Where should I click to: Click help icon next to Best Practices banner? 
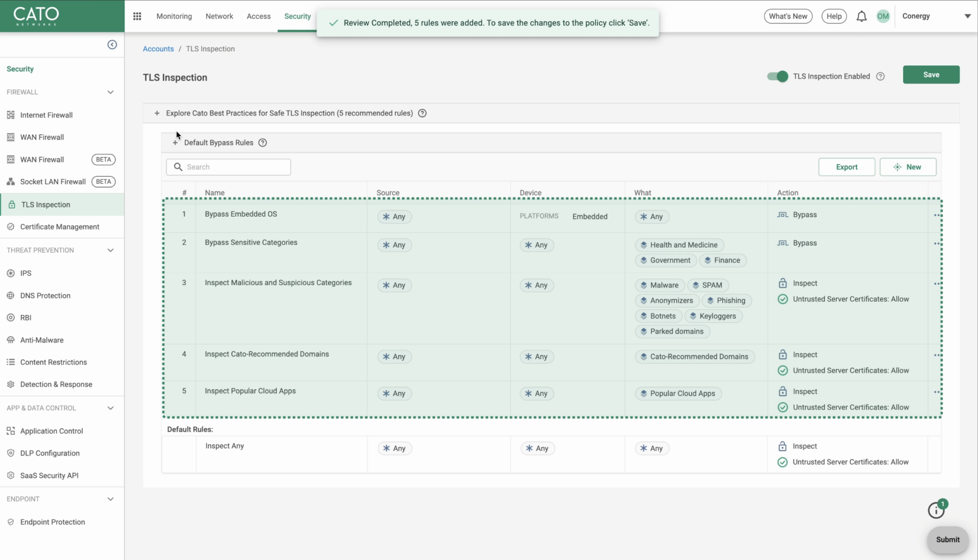pos(422,113)
